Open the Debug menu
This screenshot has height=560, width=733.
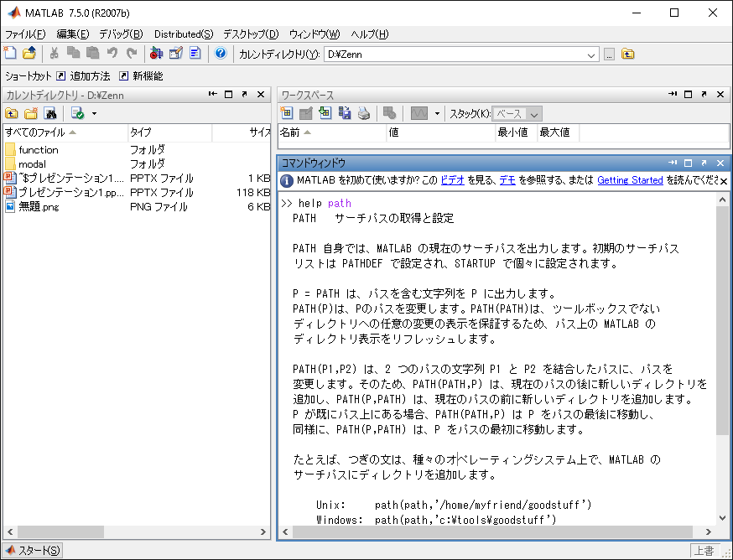tap(121, 34)
